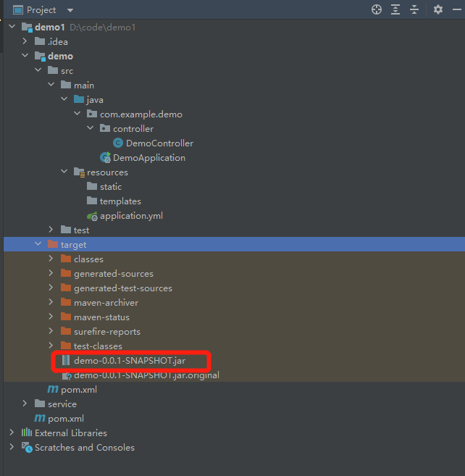The height and width of the screenshot is (476, 465).
Task: Select the generated-test-sources label
Action: pos(123,288)
